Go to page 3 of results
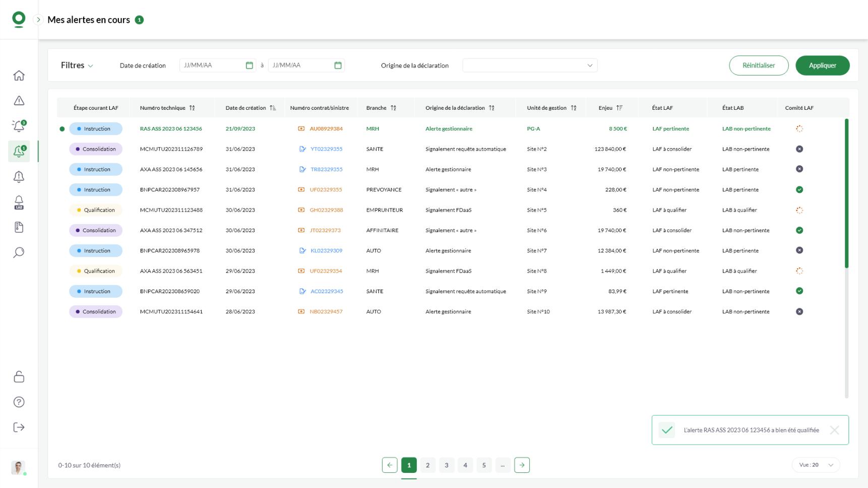The width and height of the screenshot is (868, 488). [x=446, y=465]
